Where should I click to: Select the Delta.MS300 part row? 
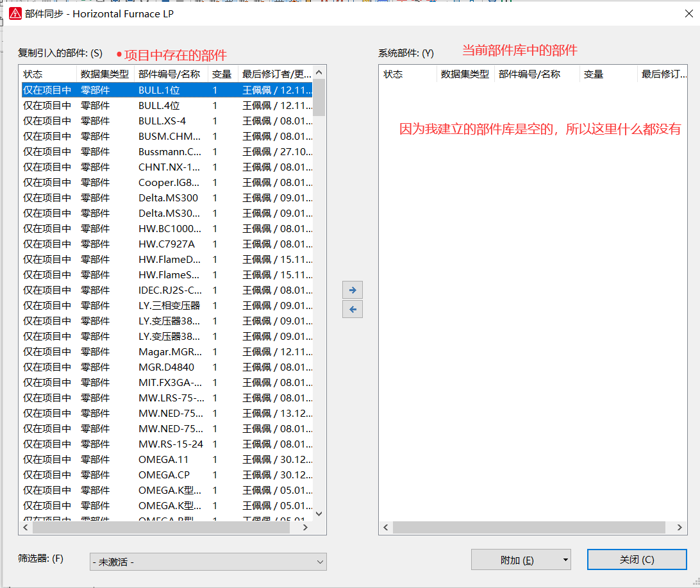pyautogui.click(x=167, y=197)
